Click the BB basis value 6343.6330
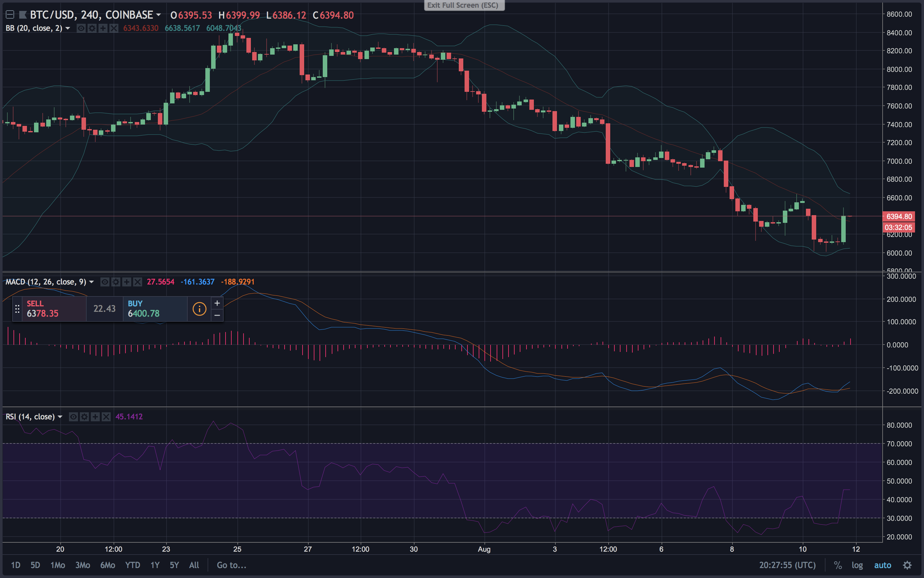 click(x=141, y=28)
